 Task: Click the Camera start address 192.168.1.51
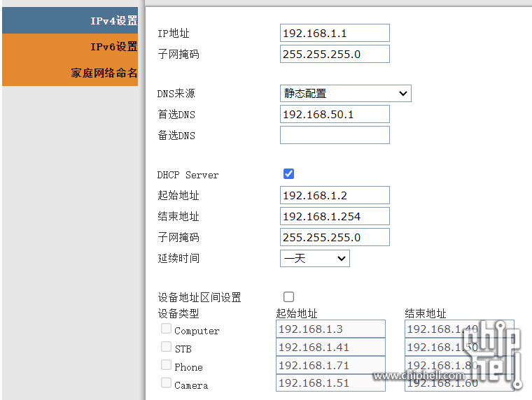coord(330,383)
